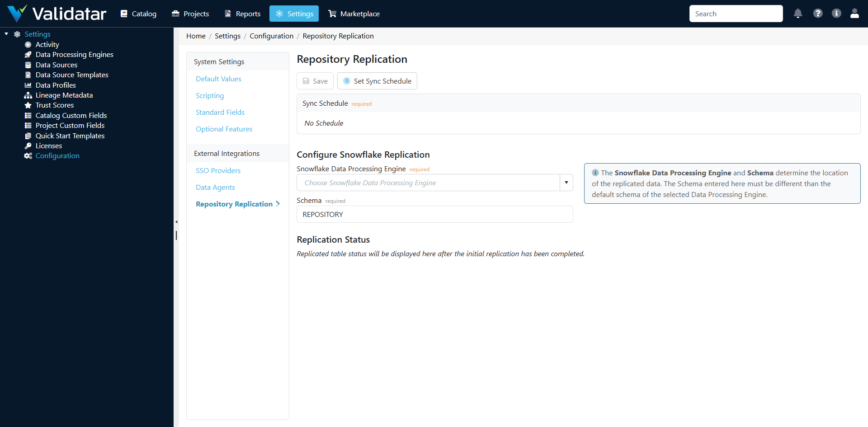Open Activity from the sidebar icon
Screen dimensions: 868x427
(28, 44)
